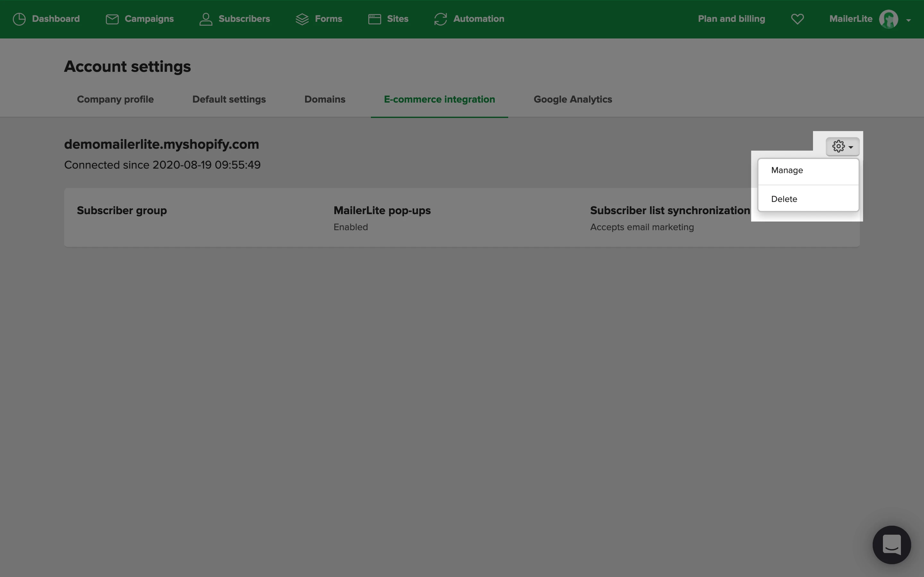Switch to the Company profile tab
The width and height of the screenshot is (924, 577).
tap(115, 99)
